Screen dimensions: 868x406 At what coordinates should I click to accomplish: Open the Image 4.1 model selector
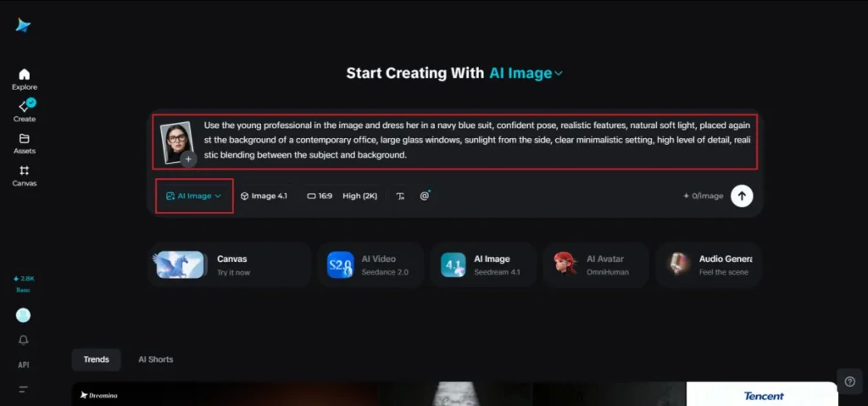coord(264,196)
